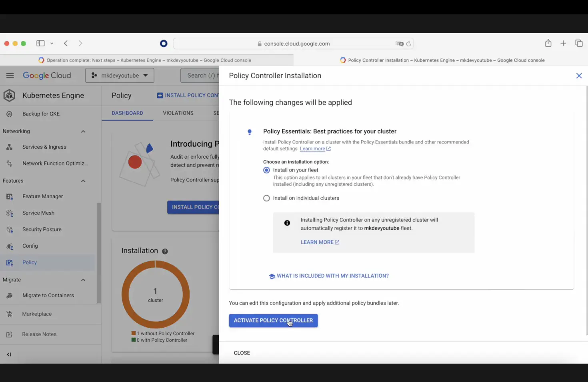Collapse the sidebar with the arrow icon
This screenshot has height=382, width=588.
click(x=9, y=354)
